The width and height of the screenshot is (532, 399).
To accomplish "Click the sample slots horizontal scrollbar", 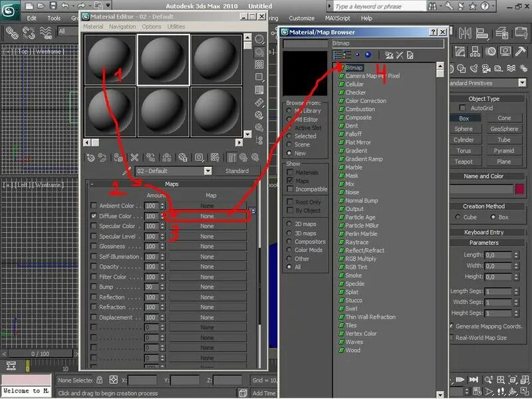I will [163, 142].
